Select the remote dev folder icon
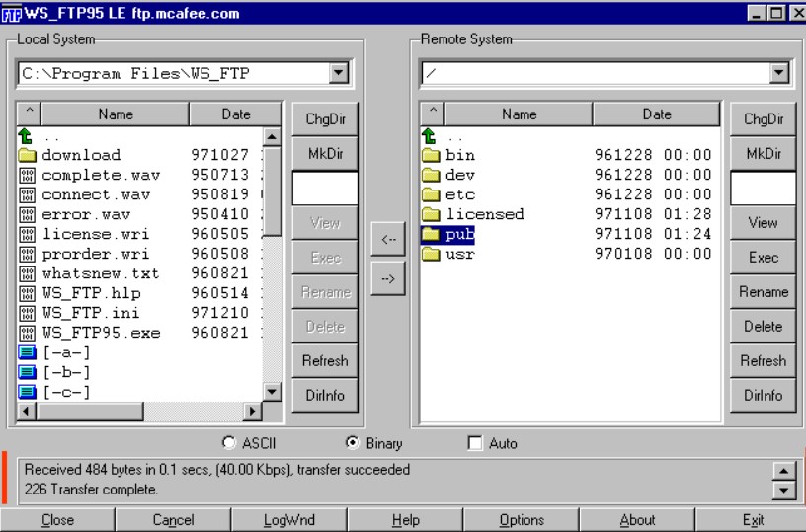 click(x=431, y=175)
